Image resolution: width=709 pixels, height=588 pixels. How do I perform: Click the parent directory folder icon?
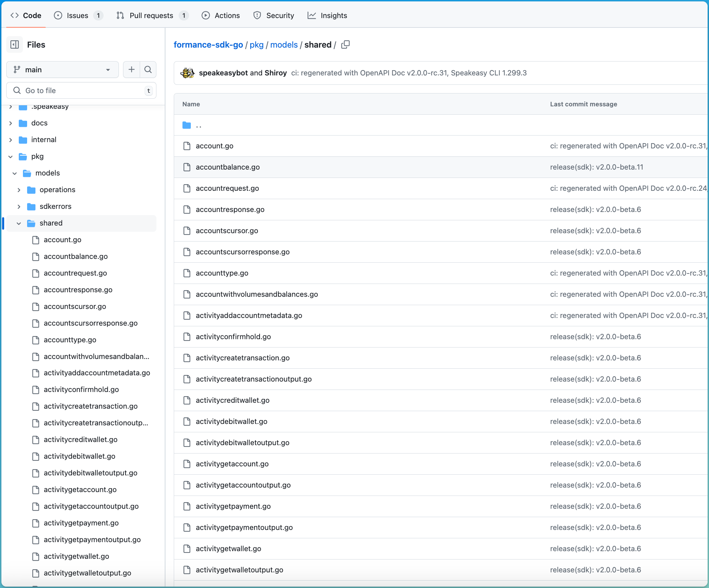pos(187,125)
